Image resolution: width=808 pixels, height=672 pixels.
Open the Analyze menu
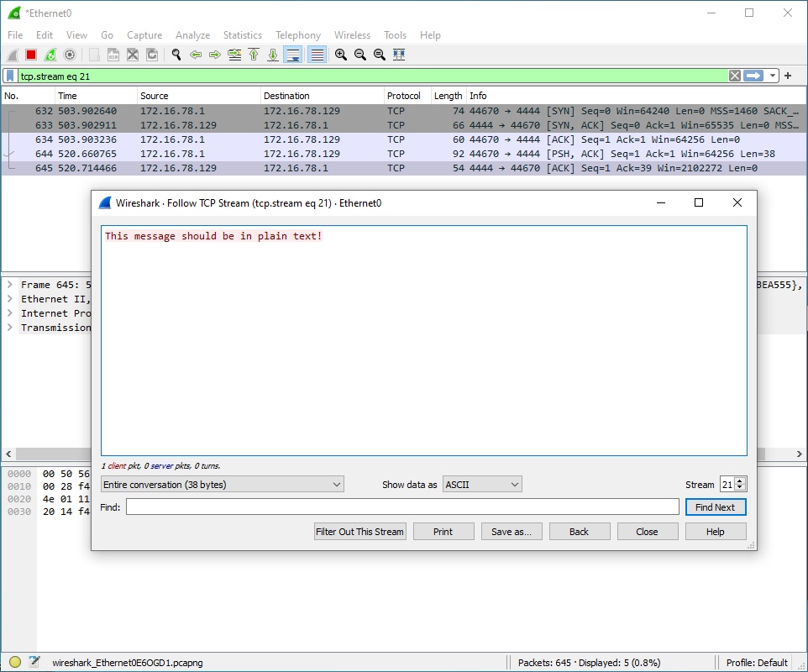(192, 35)
